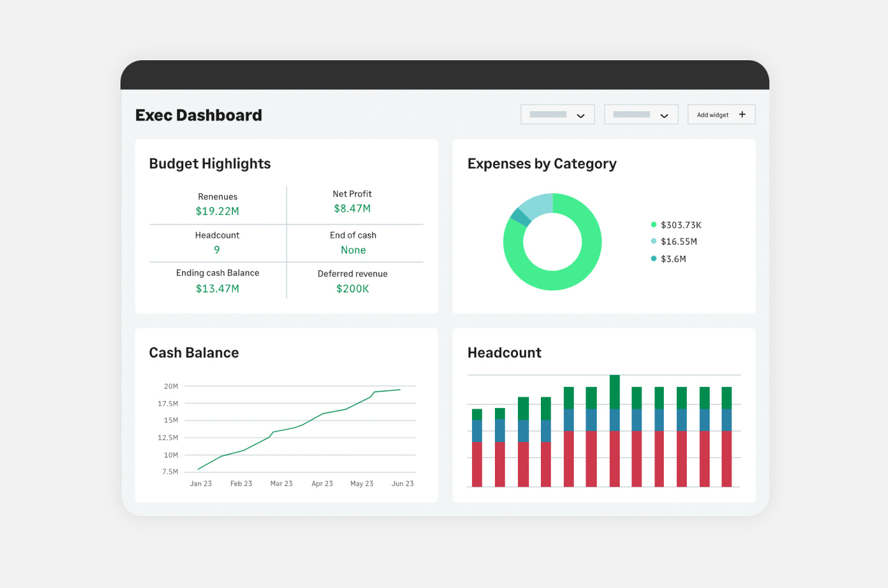Open the second filter dropdown
Viewport: 888px width, 588px height.
tap(641, 114)
